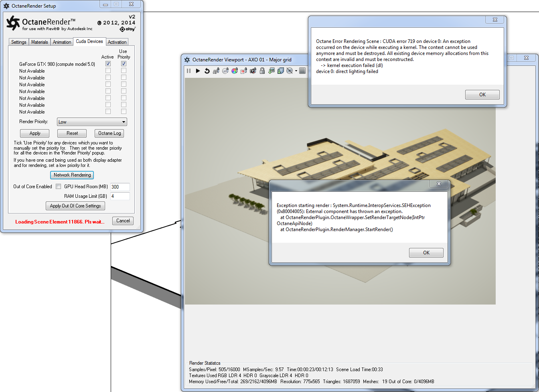Click the 'Samples/Pixel: 505/16000' statistic
This screenshot has width=539, height=392.
(215, 370)
